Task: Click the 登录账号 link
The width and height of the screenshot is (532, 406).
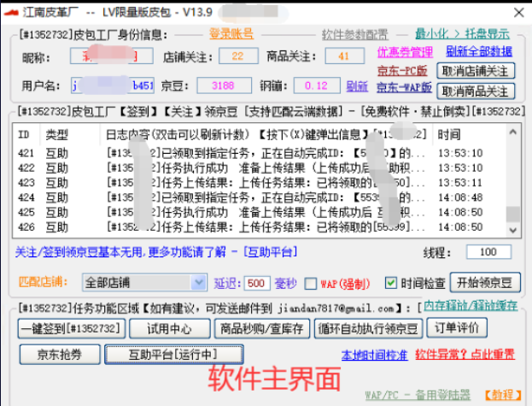Action: pyautogui.click(x=231, y=33)
